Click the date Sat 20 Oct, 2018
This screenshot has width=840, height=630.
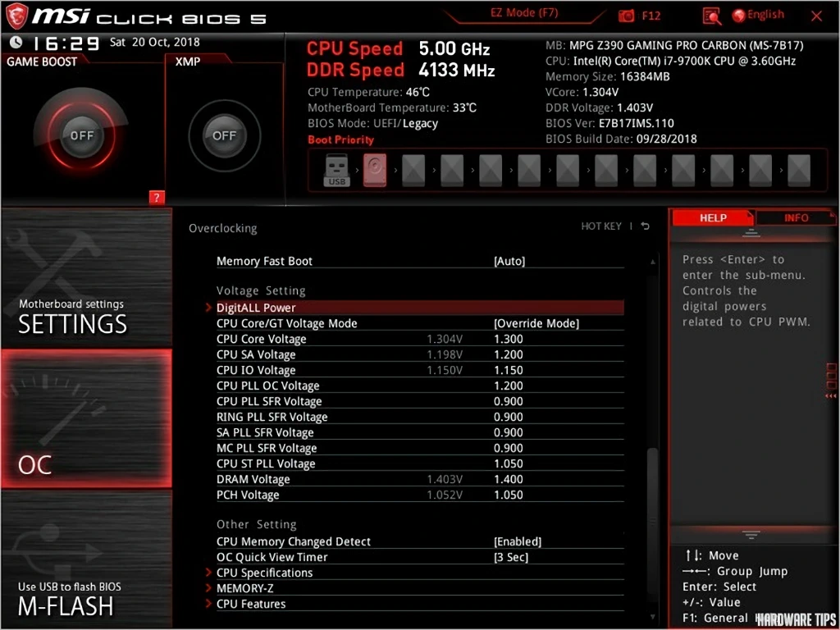pyautogui.click(x=155, y=42)
